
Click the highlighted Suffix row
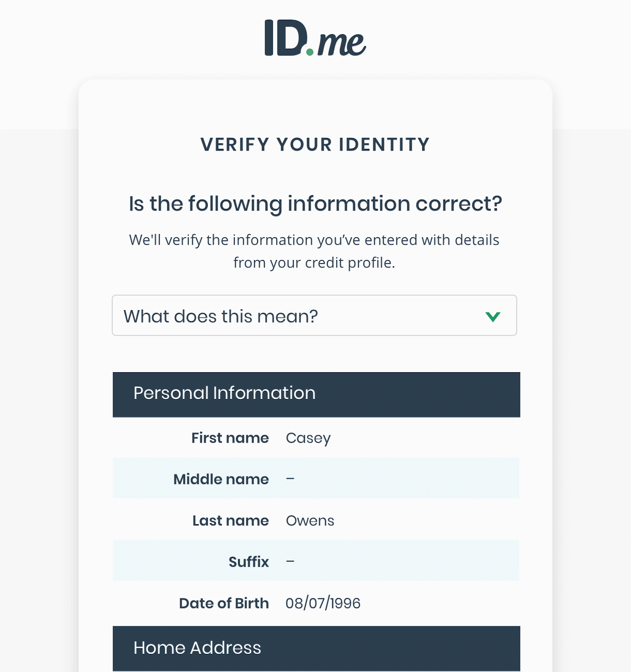(316, 560)
